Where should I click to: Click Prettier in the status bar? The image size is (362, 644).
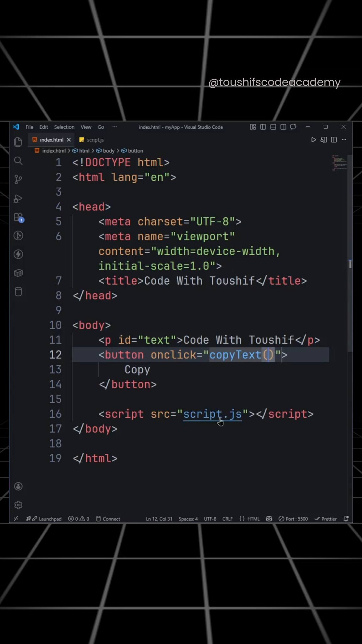(x=326, y=519)
